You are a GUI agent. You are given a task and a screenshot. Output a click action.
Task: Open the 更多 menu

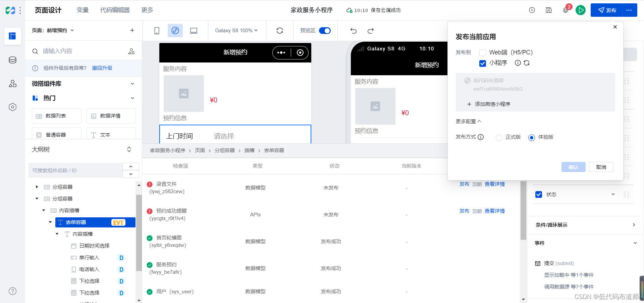click(147, 10)
